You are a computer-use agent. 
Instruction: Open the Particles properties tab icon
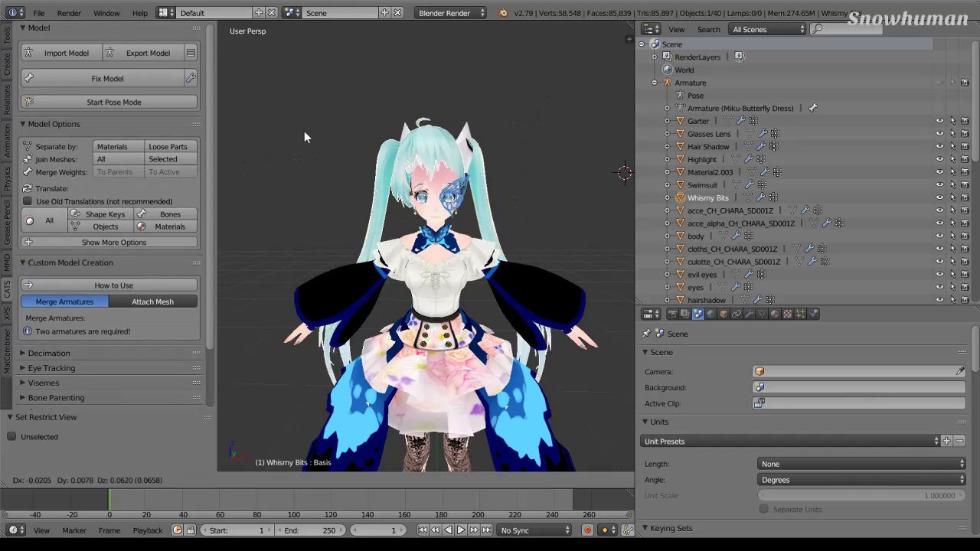800,314
